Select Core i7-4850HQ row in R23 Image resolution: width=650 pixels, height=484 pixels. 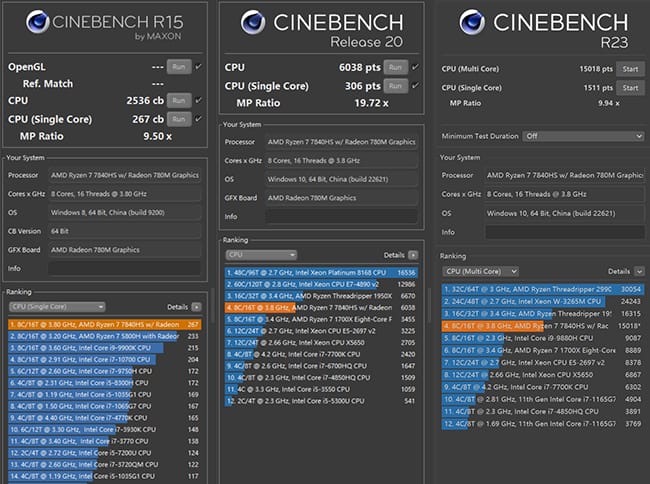pos(543,411)
